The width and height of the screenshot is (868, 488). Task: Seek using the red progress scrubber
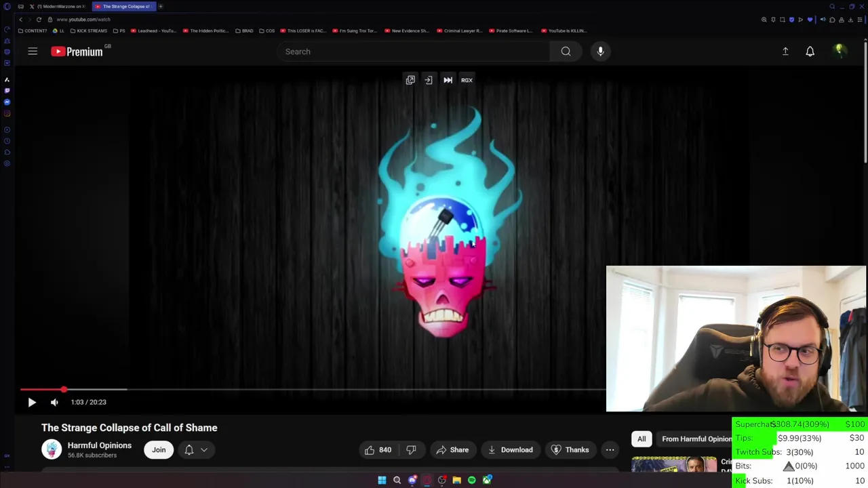64,389
